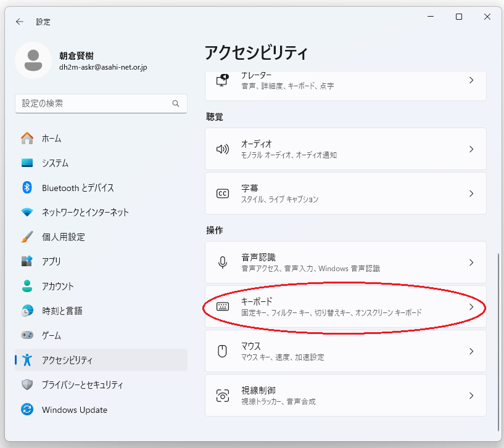504x448 pixels.
Task: Open ネットワークとインターネット category
Action: [x=101, y=212]
